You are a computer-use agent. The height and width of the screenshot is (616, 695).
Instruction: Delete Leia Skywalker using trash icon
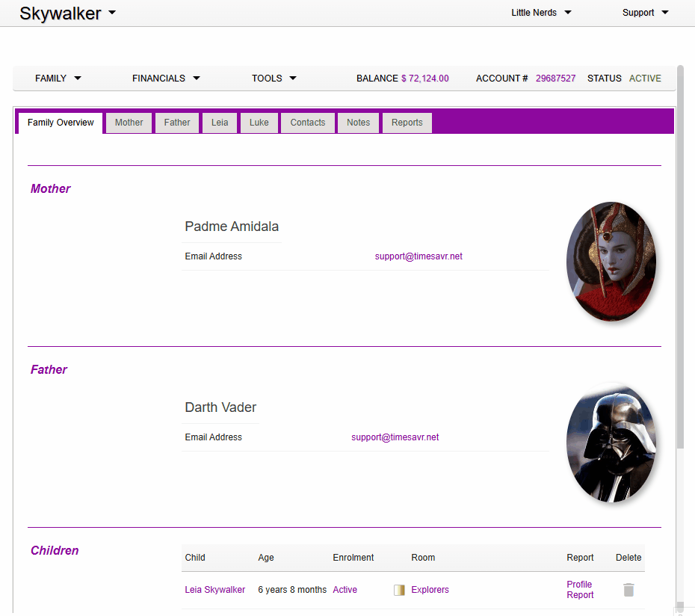pyautogui.click(x=628, y=590)
